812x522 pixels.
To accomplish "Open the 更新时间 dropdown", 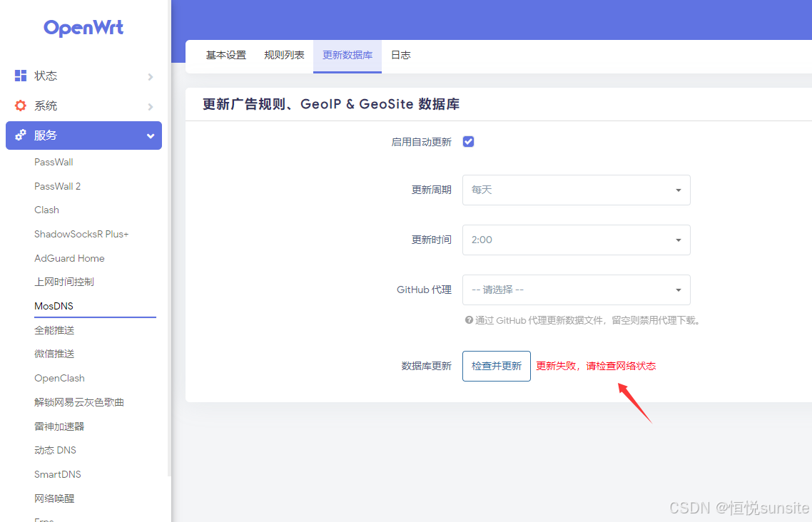I will coord(576,240).
